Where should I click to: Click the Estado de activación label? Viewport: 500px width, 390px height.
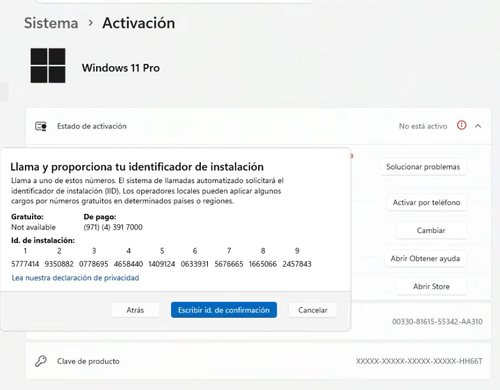92,126
